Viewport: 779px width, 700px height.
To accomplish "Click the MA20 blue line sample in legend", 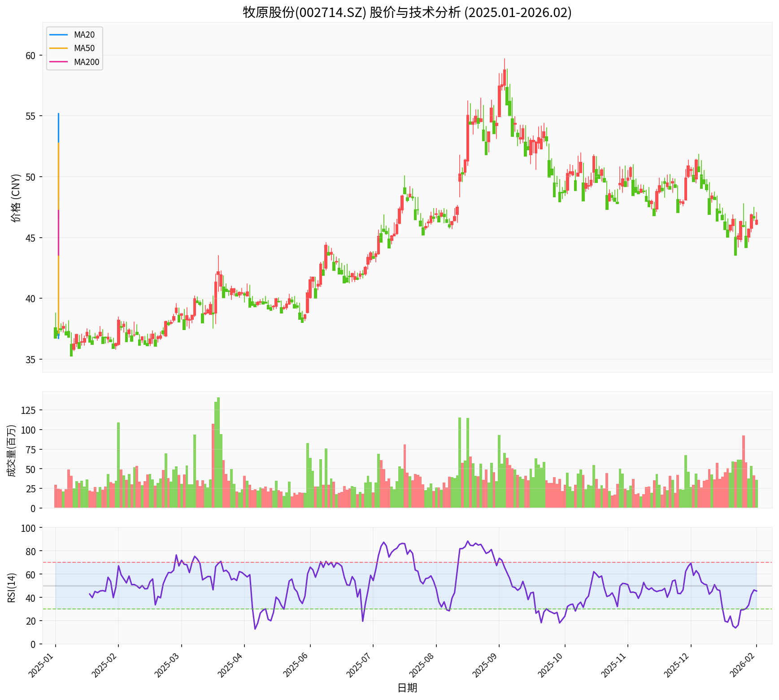I will 59,35.
